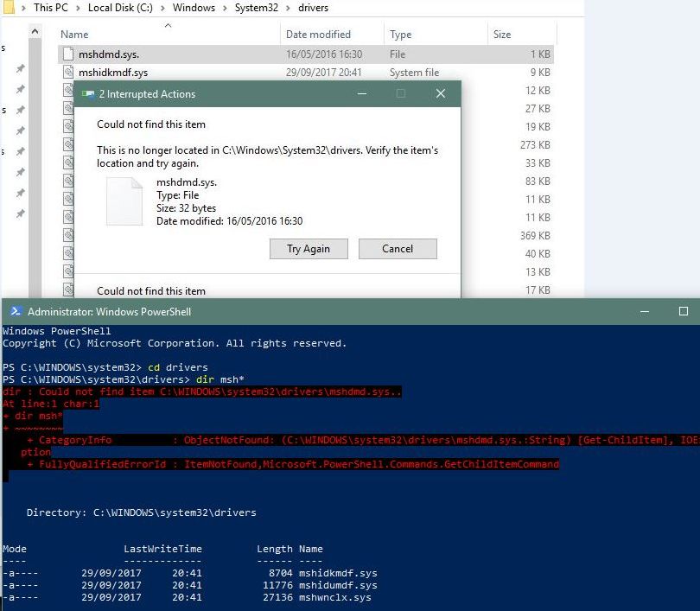Click file icon beside 369 KB row

pyautogui.click(x=68, y=236)
